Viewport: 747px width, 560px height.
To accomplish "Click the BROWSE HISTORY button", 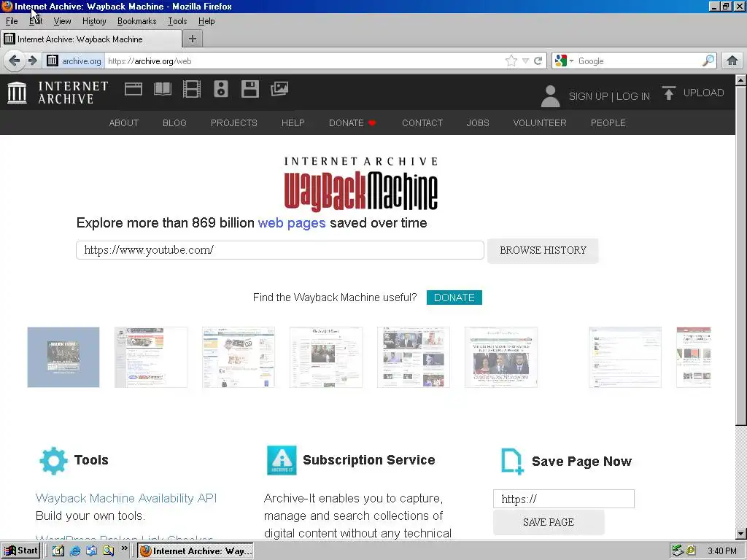I will (543, 251).
